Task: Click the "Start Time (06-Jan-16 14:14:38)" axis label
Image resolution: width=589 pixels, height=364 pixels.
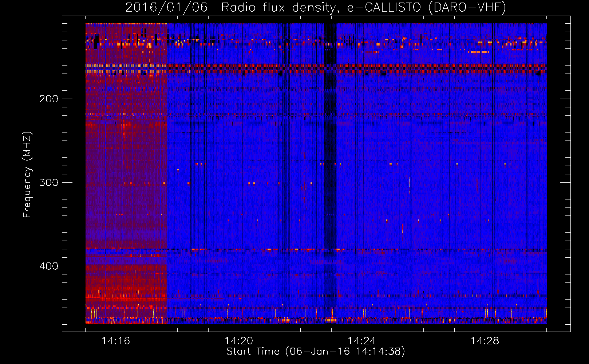Action: pyautogui.click(x=316, y=352)
